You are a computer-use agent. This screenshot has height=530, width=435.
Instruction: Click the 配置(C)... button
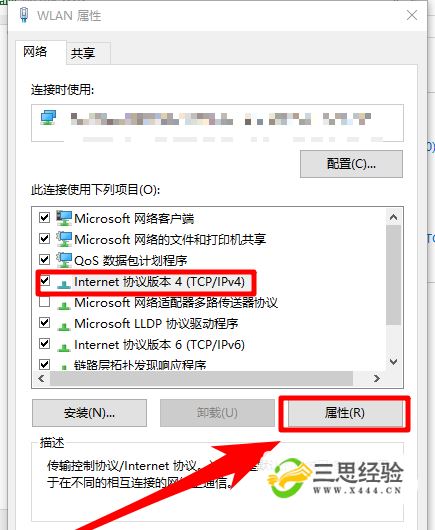pyautogui.click(x=351, y=164)
